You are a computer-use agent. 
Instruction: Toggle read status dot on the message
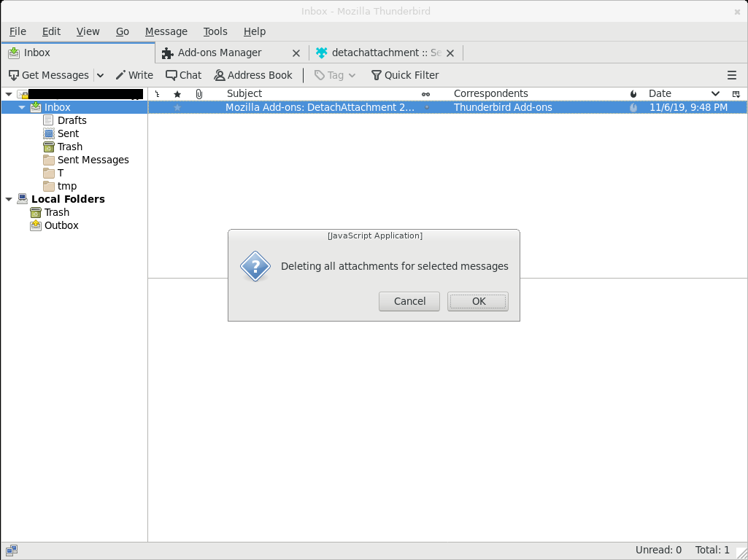pos(426,107)
